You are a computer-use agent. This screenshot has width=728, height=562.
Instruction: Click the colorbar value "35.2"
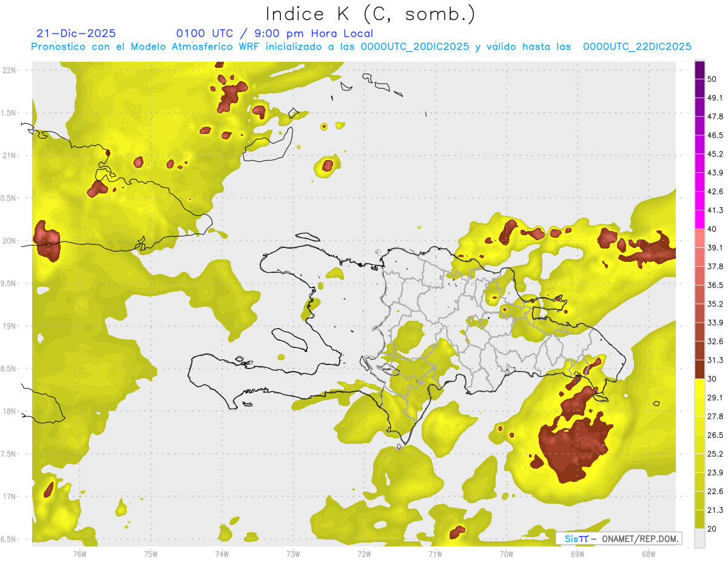pos(715,304)
